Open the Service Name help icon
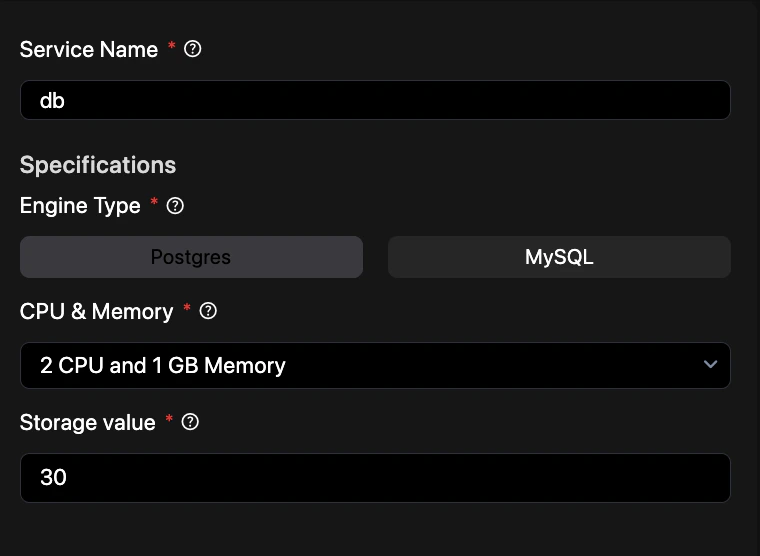 click(x=192, y=49)
